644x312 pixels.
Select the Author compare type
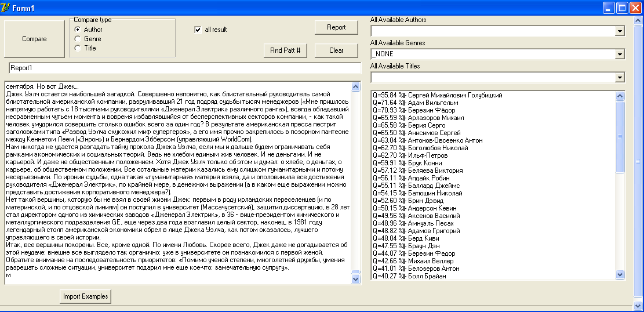(x=88, y=30)
